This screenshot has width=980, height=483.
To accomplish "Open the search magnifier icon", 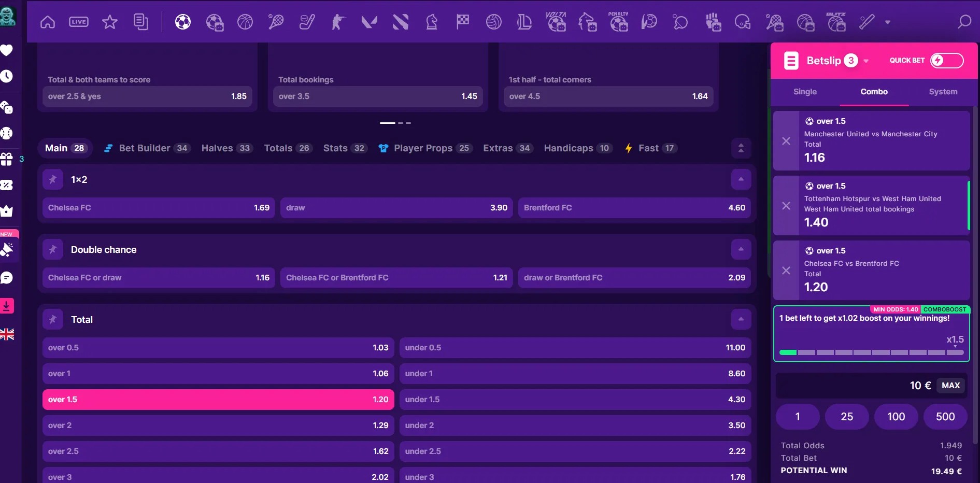I will 964,22.
